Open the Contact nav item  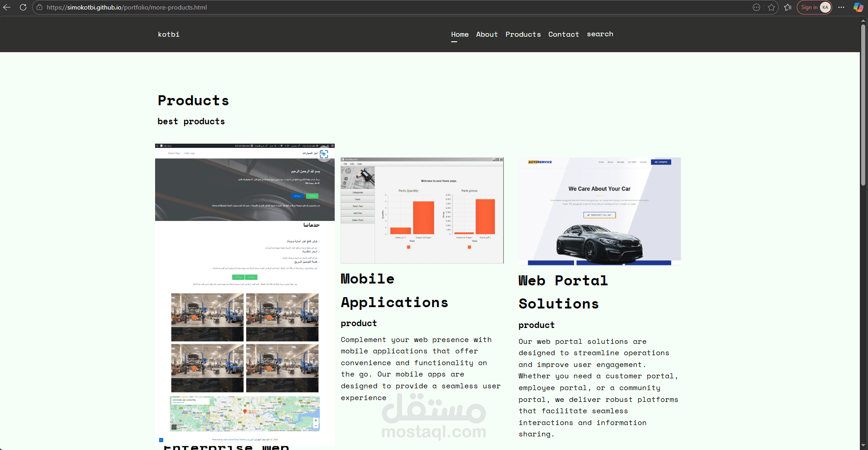tap(563, 34)
